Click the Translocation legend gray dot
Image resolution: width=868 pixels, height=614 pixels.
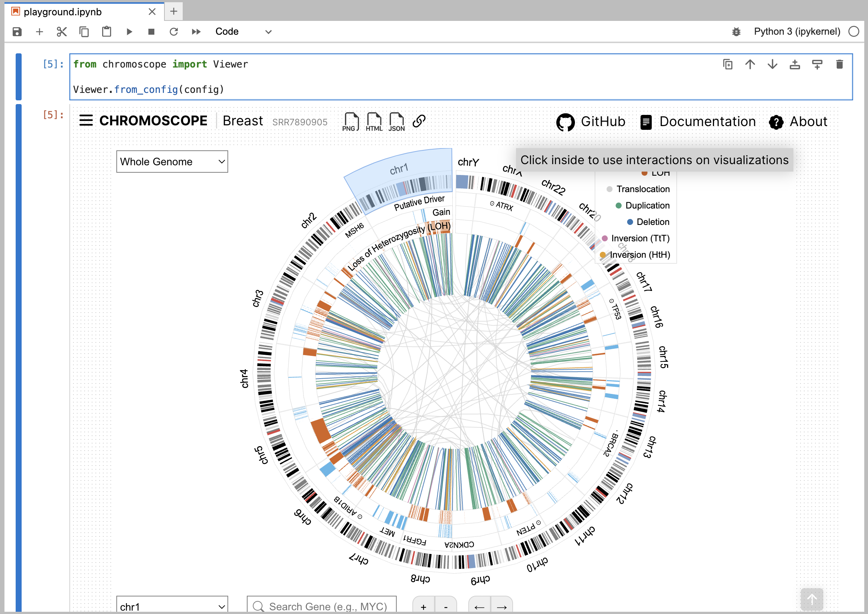tap(609, 189)
